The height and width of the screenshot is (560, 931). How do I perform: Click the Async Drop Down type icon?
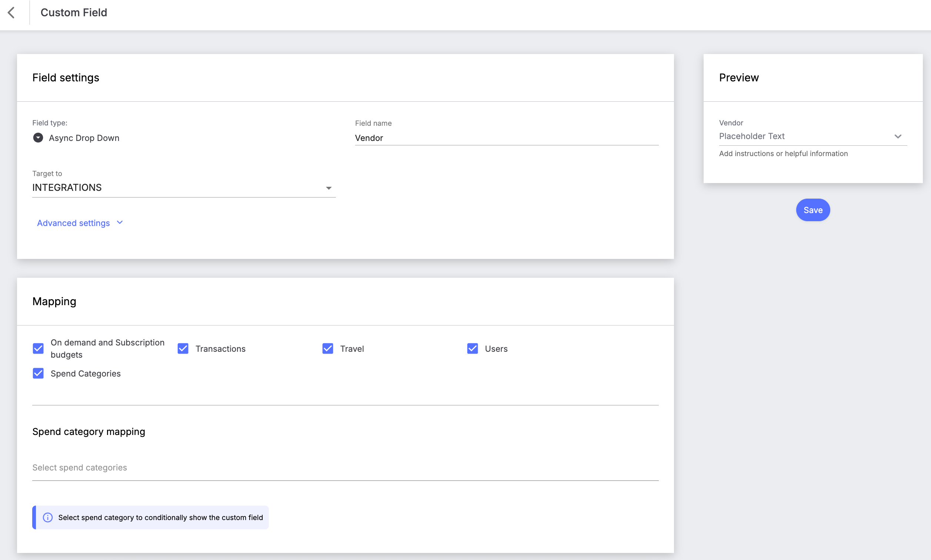38,138
